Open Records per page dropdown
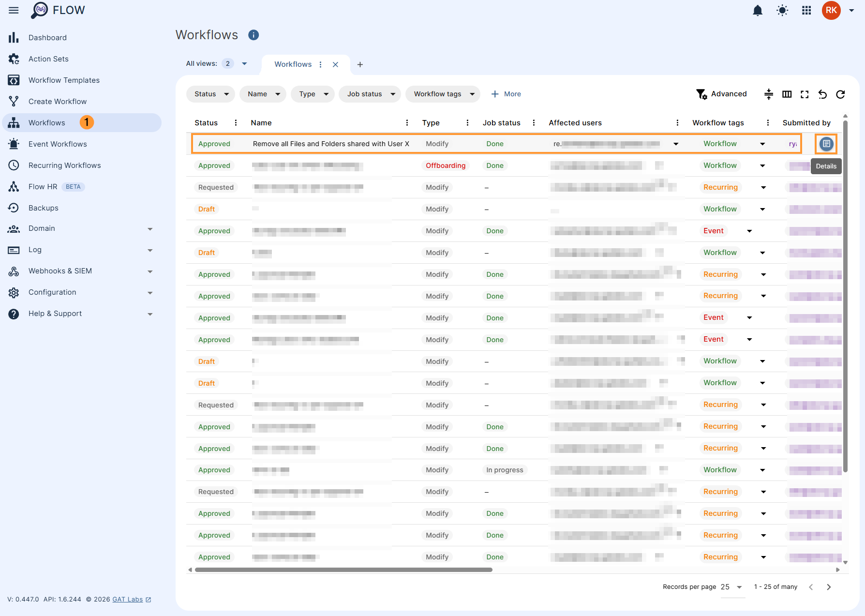 (x=732, y=587)
